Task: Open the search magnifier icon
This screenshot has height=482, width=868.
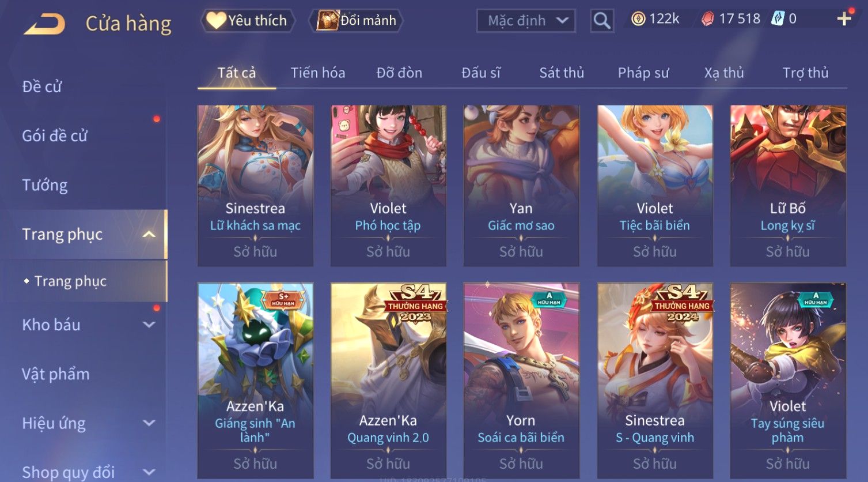Action: (x=602, y=21)
